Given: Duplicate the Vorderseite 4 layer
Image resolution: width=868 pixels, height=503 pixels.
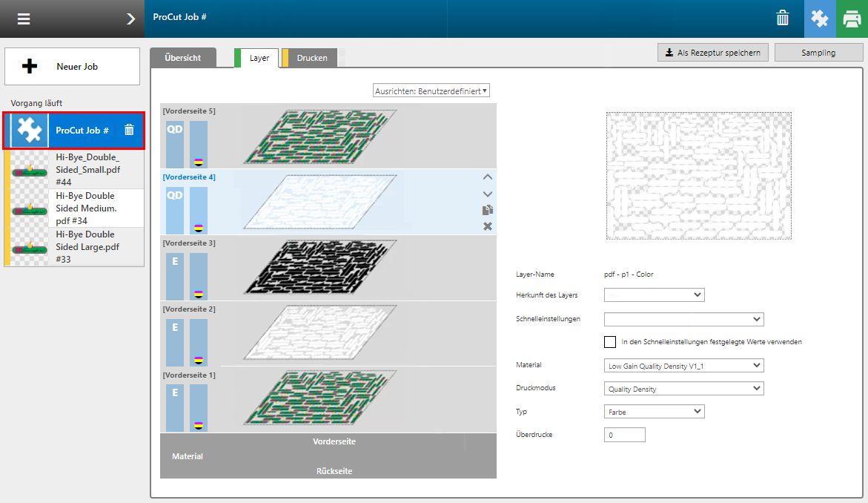Looking at the screenshot, I should coord(487,210).
